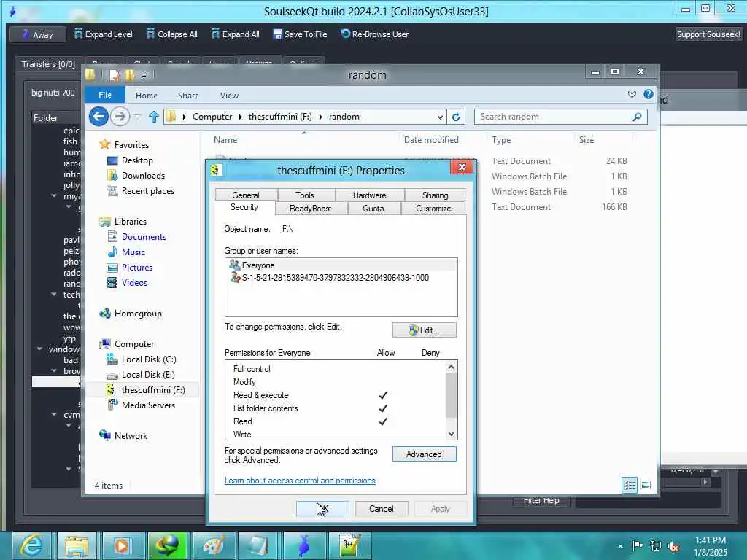The width and height of the screenshot is (747, 560).
Task: Click the Edit... permissions button
Action: pyautogui.click(x=424, y=330)
